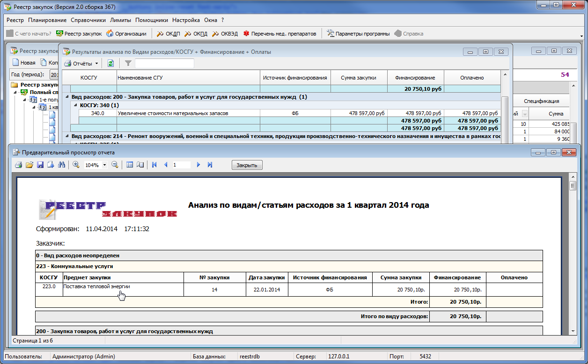
Task: Click the page number field showing 1
Action: pyautogui.click(x=181, y=165)
